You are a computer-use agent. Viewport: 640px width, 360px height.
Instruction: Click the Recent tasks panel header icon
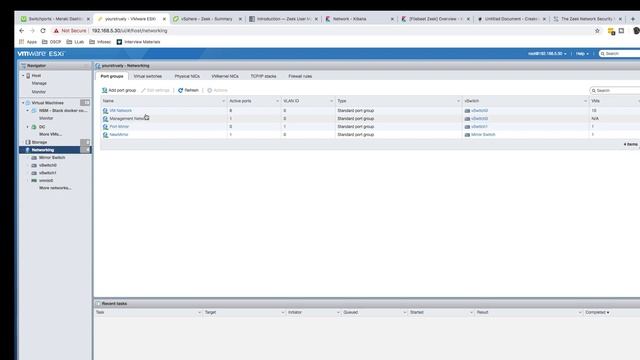click(98, 304)
